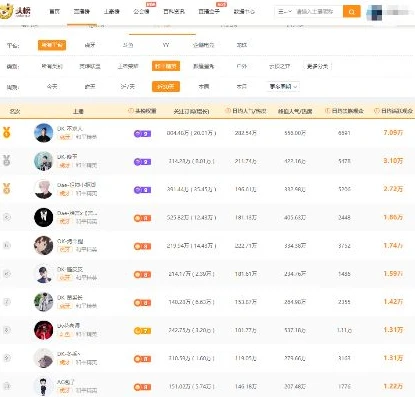Click info icon beside seventh column header

click(x=327, y=111)
